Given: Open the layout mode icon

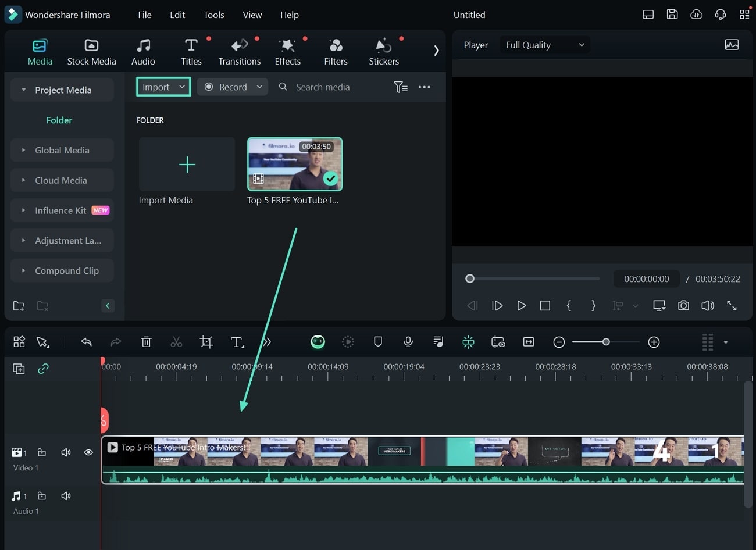Looking at the screenshot, I should 648,15.
